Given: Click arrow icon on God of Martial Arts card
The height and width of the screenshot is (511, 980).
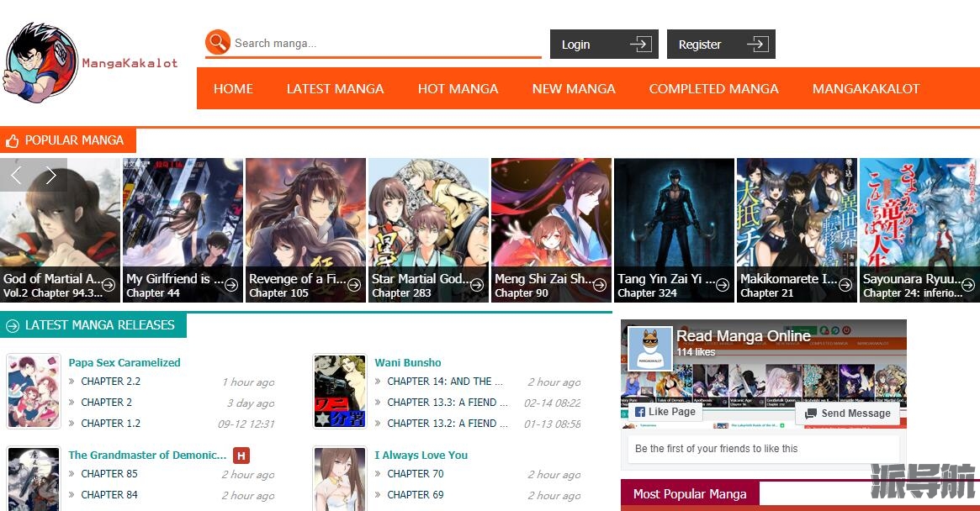Looking at the screenshot, I should (109, 285).
